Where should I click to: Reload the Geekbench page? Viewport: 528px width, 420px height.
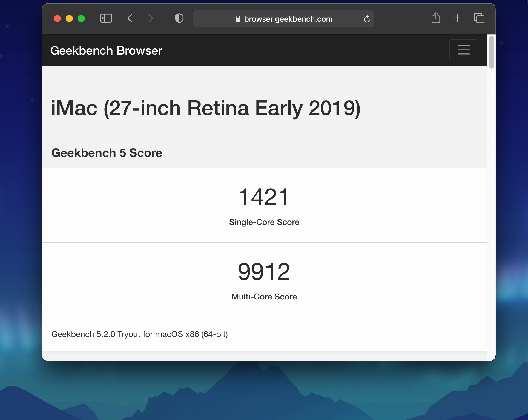[x=367, y=19]
